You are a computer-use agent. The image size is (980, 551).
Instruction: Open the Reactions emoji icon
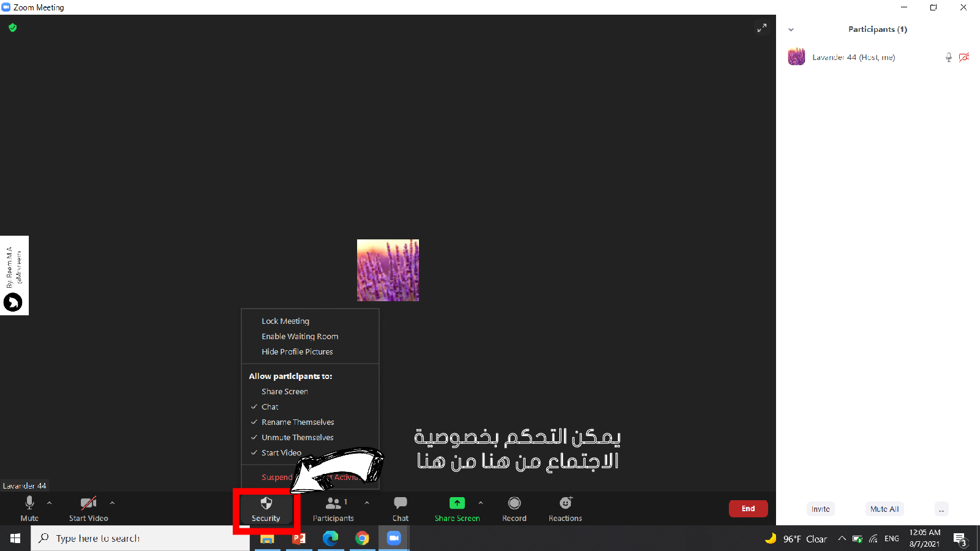click(x=565, y=503)
